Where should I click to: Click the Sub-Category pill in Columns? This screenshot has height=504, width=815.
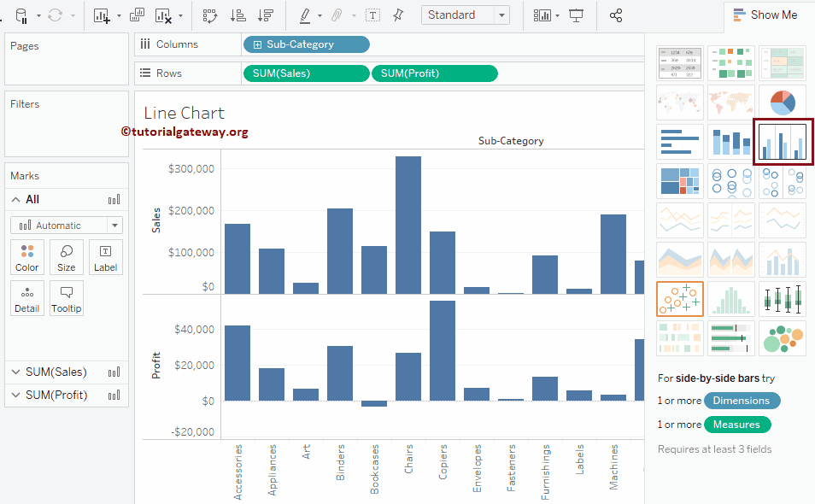306,44
